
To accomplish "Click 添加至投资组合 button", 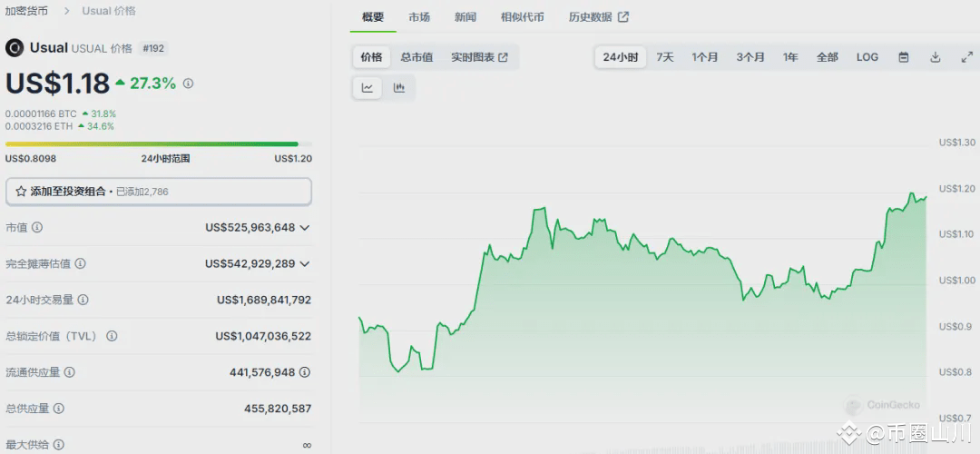I will pyautogui.click(x=159, y=192).
